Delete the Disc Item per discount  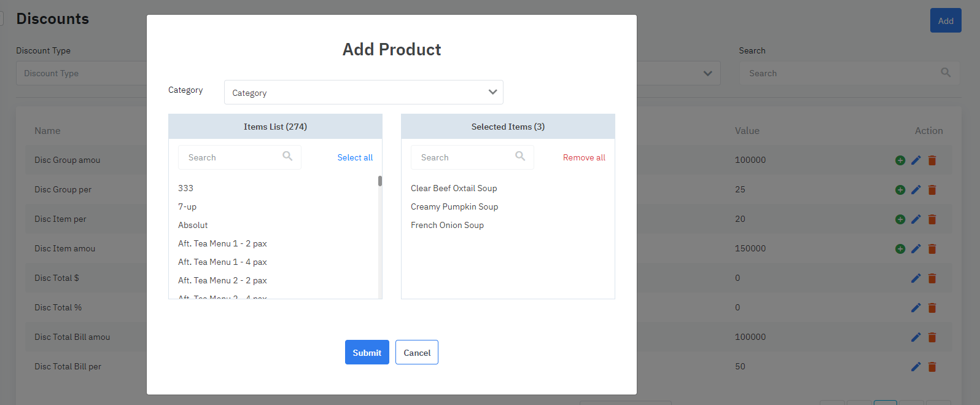(932, 219)
